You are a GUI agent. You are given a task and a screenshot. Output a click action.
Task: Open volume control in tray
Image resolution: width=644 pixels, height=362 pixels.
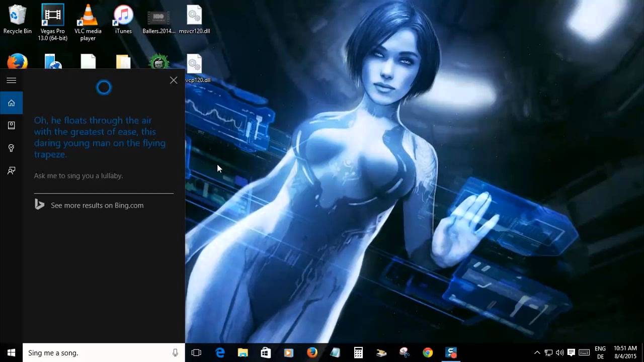(559, 352)
